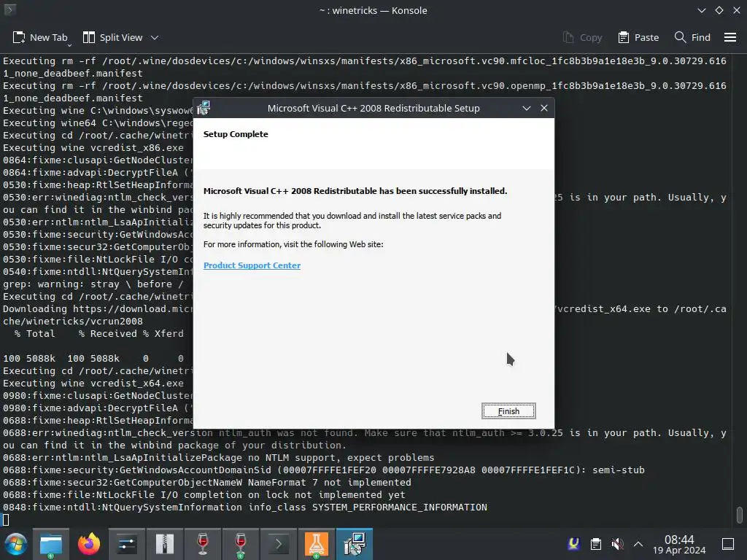Minimize the Konsole window
Screen dimensions: 747x560
701,10
